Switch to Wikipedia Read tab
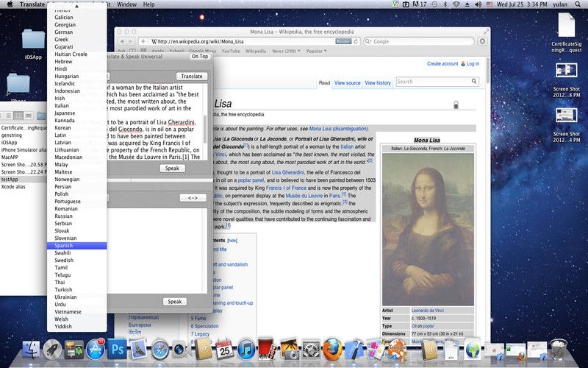 tap(324, 83)
